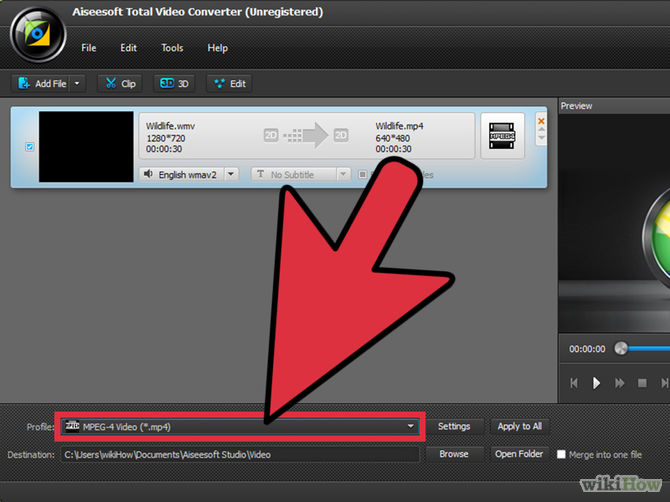Select the Wildlife.mp4 output filename
Image resolution: width=670 pixels, height=502 pixels.
[399, 126]
